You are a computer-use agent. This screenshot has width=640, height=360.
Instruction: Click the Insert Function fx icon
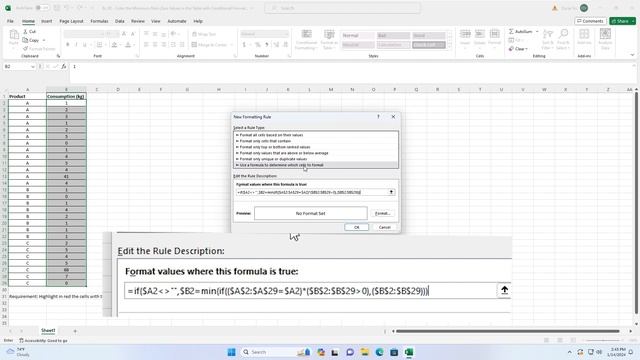[64, 66]
